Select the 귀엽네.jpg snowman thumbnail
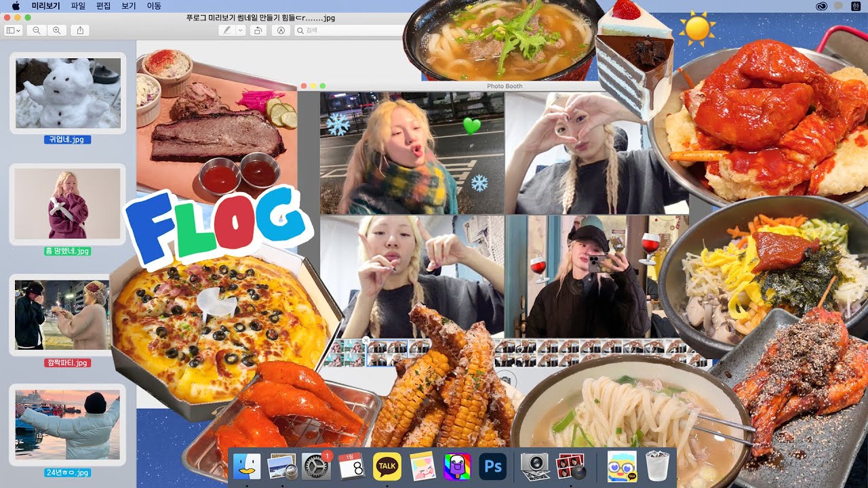The image size is (868, 488). pos(68,93)
